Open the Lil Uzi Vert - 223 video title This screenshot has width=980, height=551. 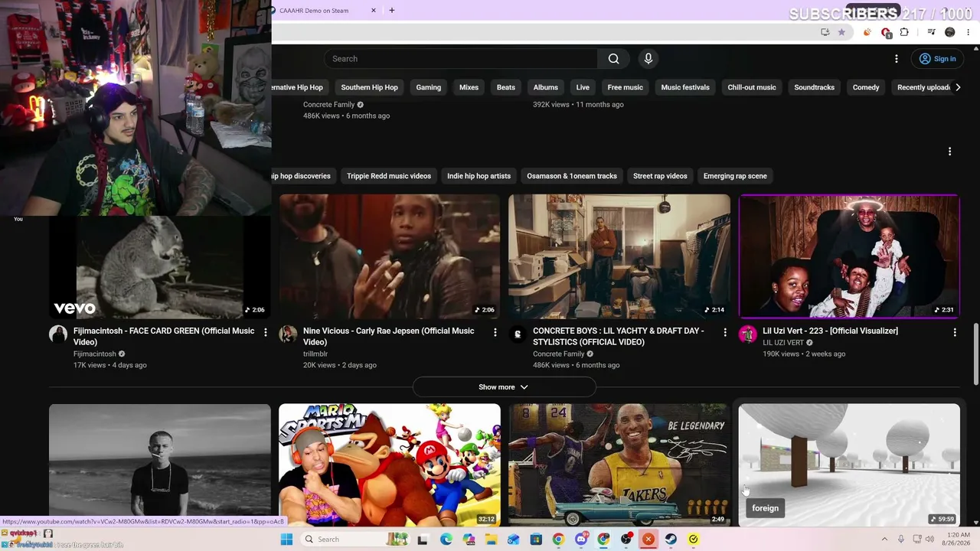coord(830,331)
